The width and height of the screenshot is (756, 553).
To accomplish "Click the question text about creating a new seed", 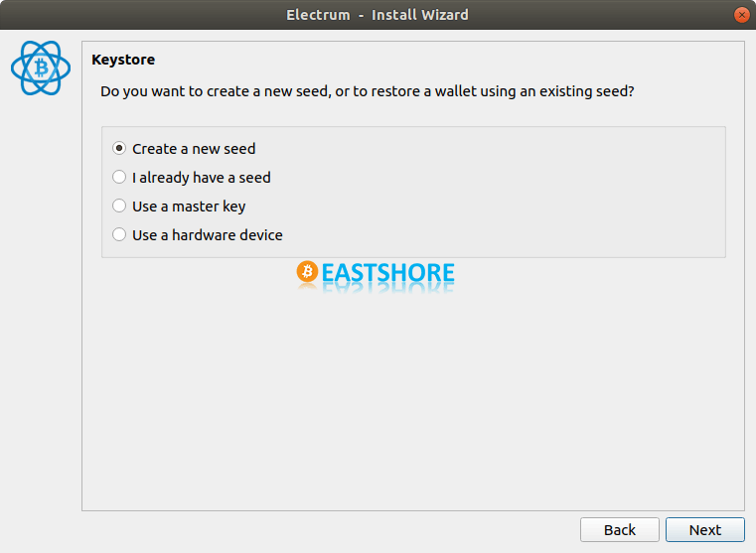I will pyautogui.click(x=368, y=91).
